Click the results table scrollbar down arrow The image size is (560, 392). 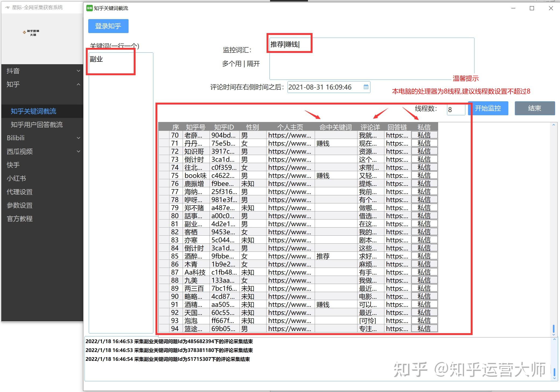(554, 335)
